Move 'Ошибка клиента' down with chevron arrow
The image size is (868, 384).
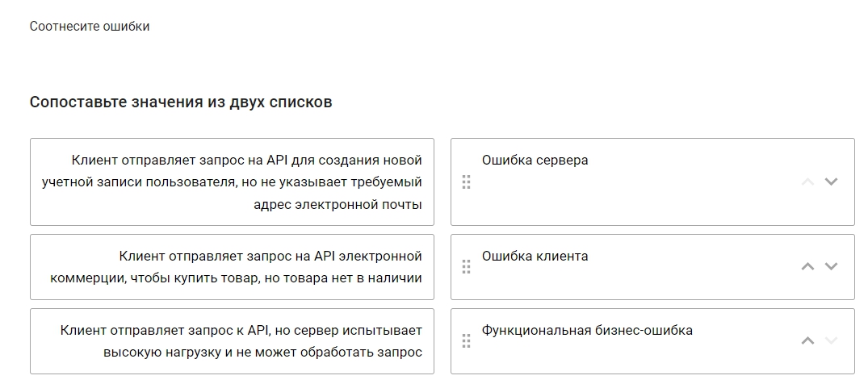click(831, 267)
